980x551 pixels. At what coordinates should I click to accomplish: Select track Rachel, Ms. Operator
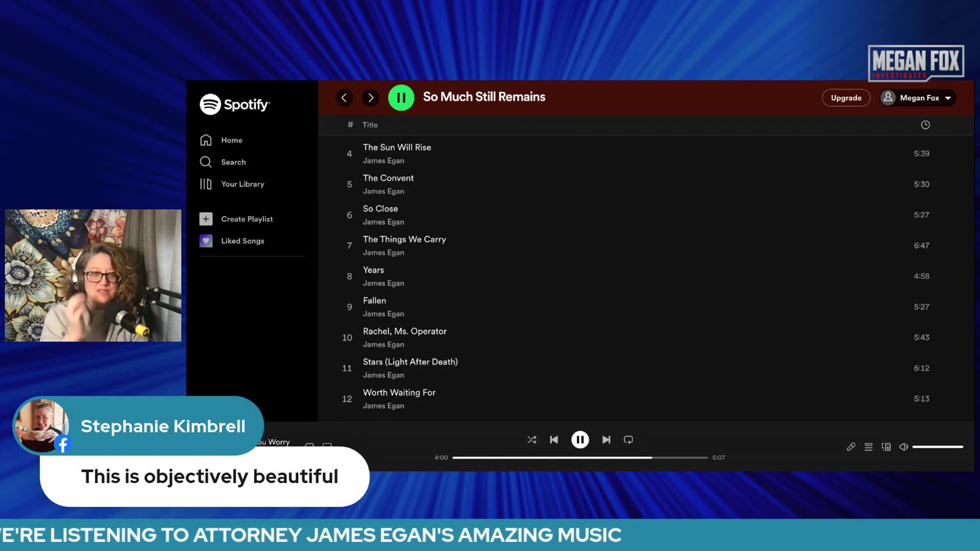click(x=404, y=332)
